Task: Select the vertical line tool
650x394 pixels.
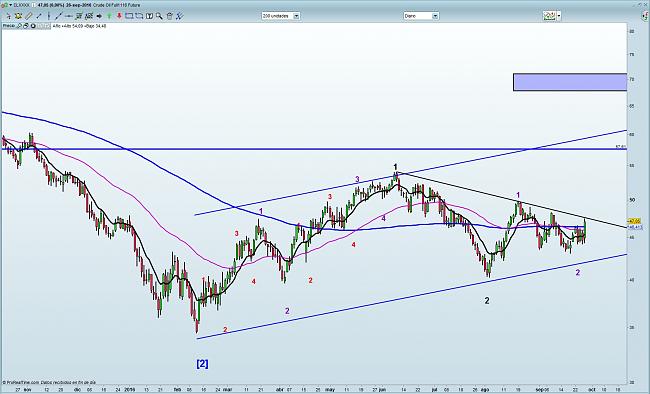Action: (x=49, y=16)
